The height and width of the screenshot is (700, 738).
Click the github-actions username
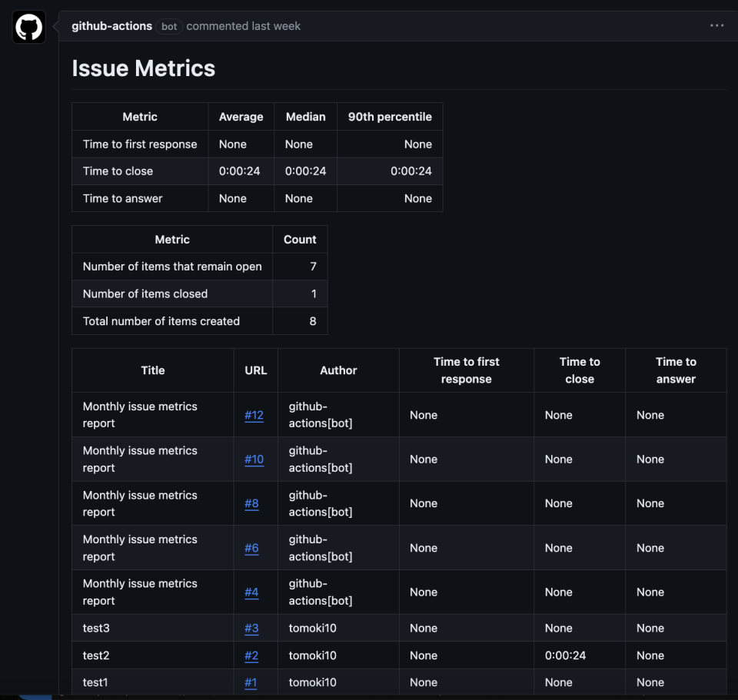point(111,25)
